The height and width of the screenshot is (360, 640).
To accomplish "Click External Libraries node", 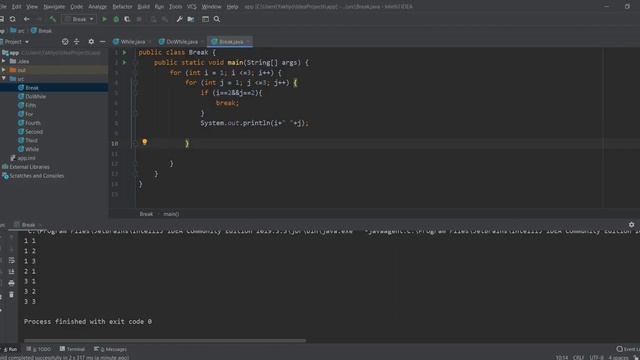I will point(29,167).
